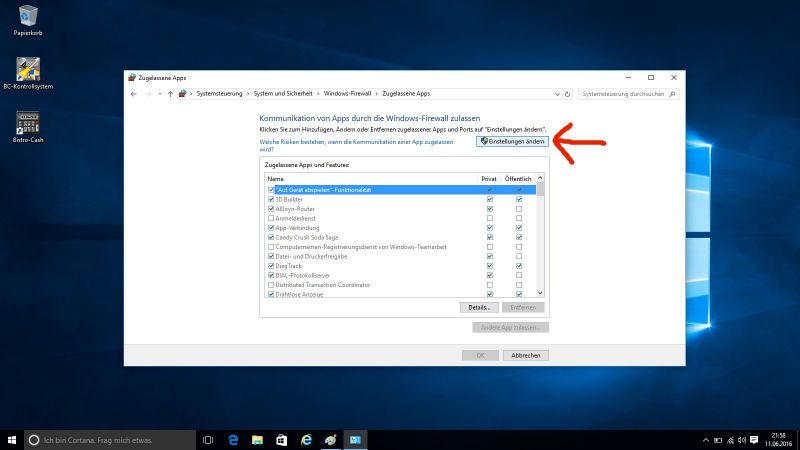Open File Explorer from taskbar
Viewport: 800px width, 450px height.
pos(257,440)
